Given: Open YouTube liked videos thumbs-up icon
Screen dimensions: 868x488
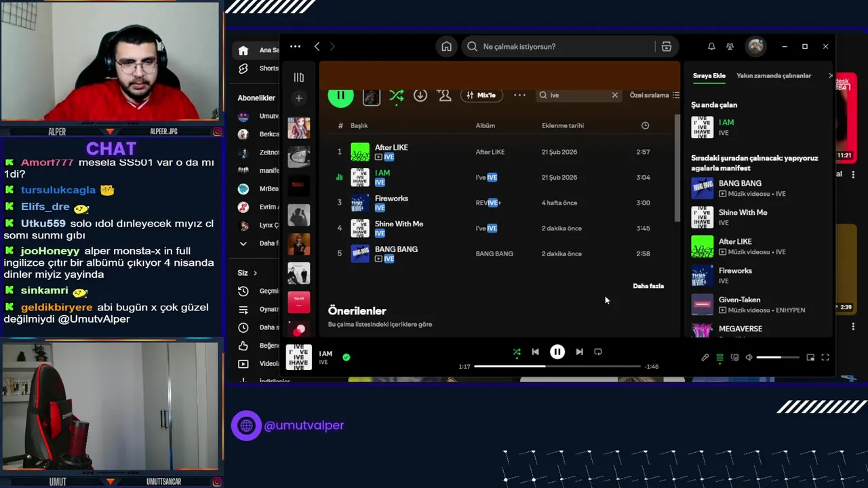Looking at the screenshot, I should click(x=243, y=346).
